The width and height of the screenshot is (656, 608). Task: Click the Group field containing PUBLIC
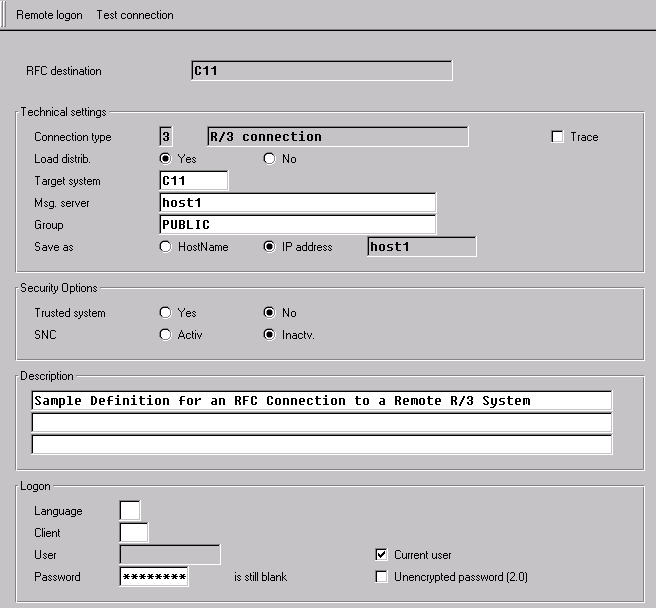297,225
